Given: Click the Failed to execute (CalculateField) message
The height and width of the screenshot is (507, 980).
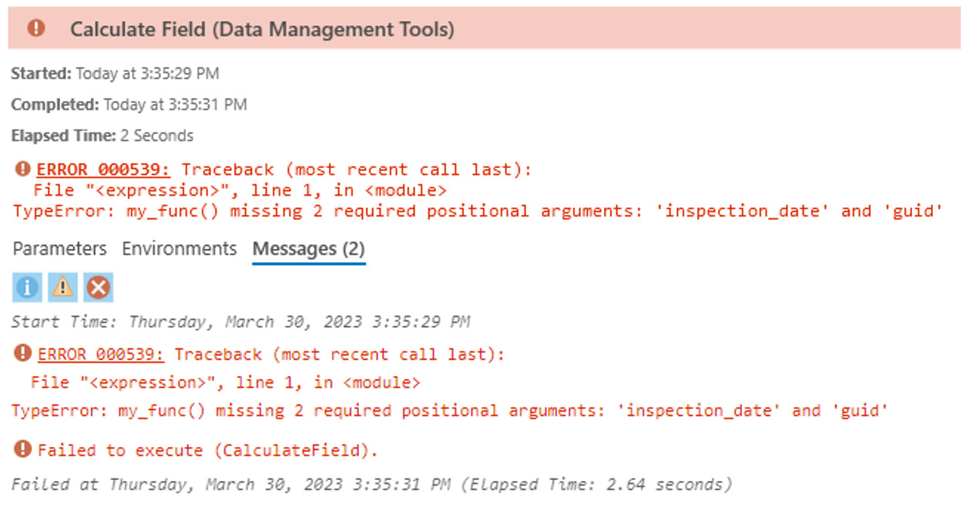Looking at the screenshot, I should click(x=208, y=451).
